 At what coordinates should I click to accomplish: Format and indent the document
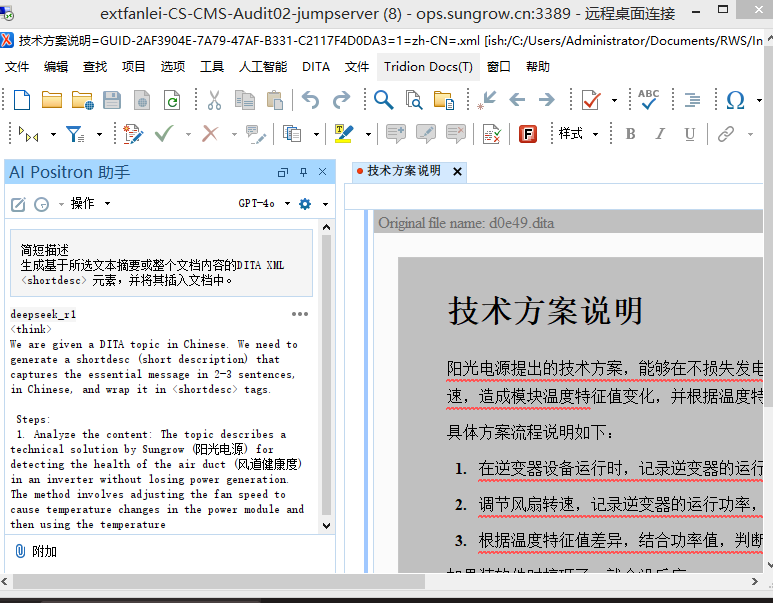692,100
